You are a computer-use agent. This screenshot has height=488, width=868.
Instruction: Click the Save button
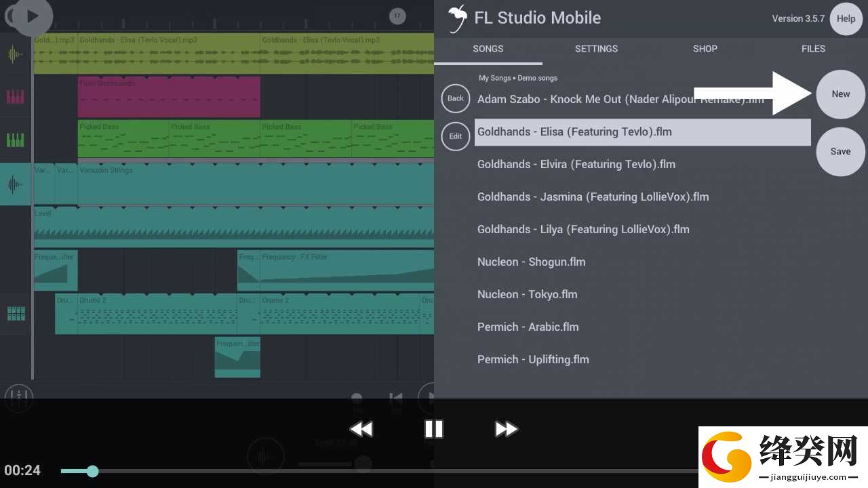[841, 151]
